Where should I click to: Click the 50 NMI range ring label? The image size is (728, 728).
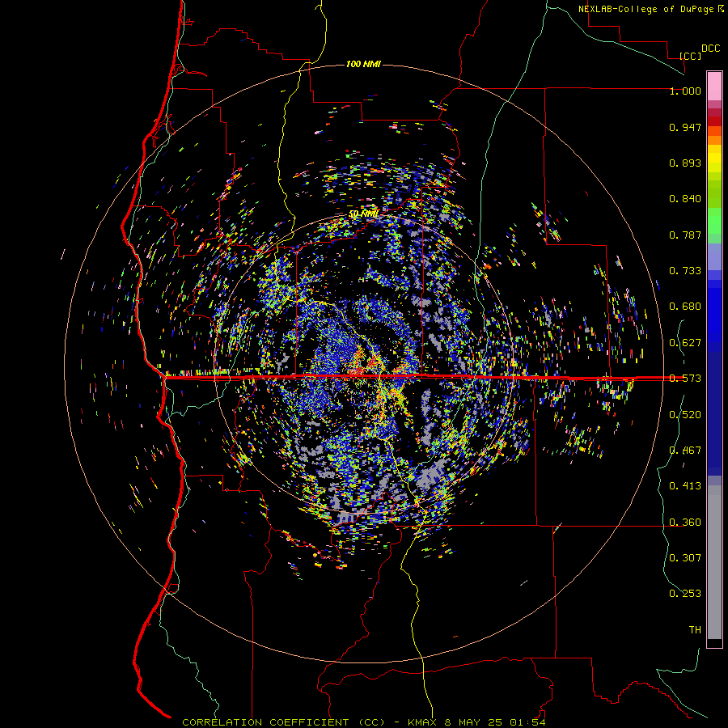click(x=363, y=214)
